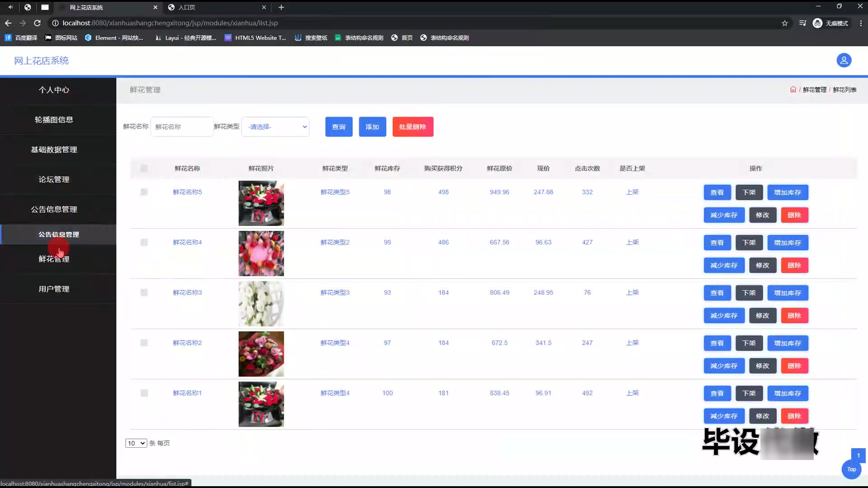Click 下架 for 鲜花名称4
This screenshot has height=488, width=868.
pyautogui.click(x=749, y=243)
